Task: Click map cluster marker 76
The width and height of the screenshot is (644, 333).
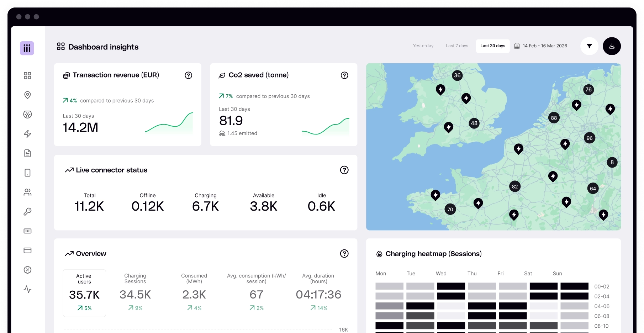Action: [x=588, y=89]
